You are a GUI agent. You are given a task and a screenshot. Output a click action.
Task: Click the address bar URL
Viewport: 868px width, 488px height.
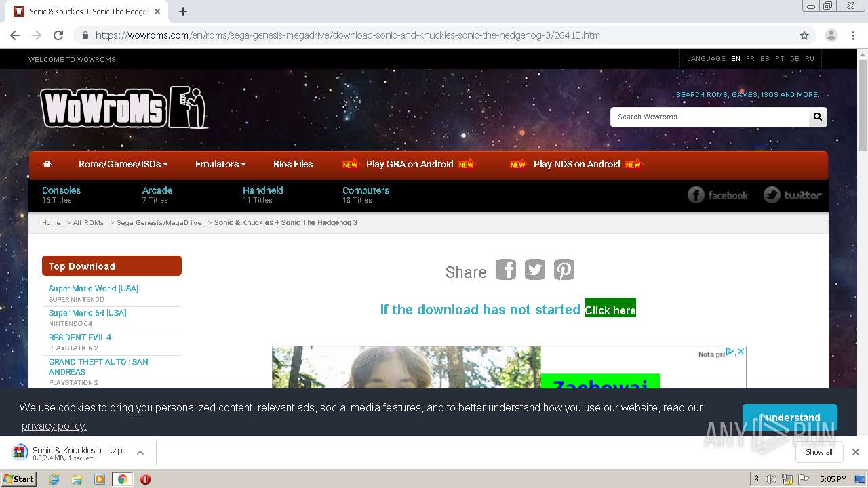tap(349, 35)
